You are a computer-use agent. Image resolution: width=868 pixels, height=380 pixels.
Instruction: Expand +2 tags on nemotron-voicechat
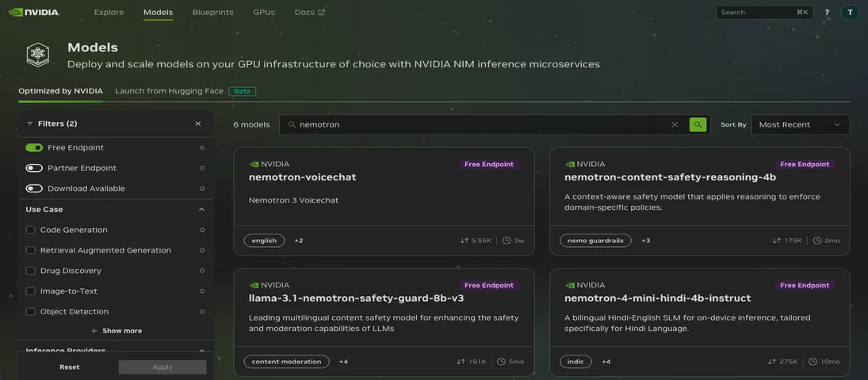[x=299, y=241]
